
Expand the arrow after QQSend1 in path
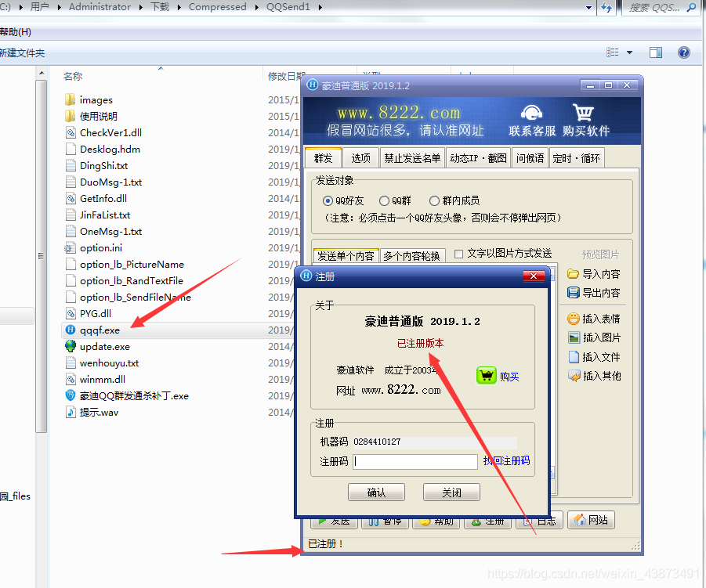tap(320, 7)
